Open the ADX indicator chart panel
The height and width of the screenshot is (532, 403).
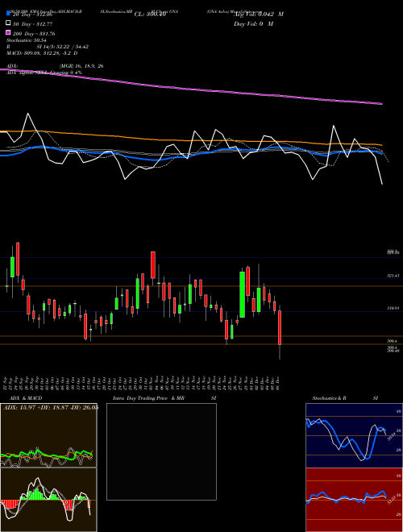click(x=48, y=435)
